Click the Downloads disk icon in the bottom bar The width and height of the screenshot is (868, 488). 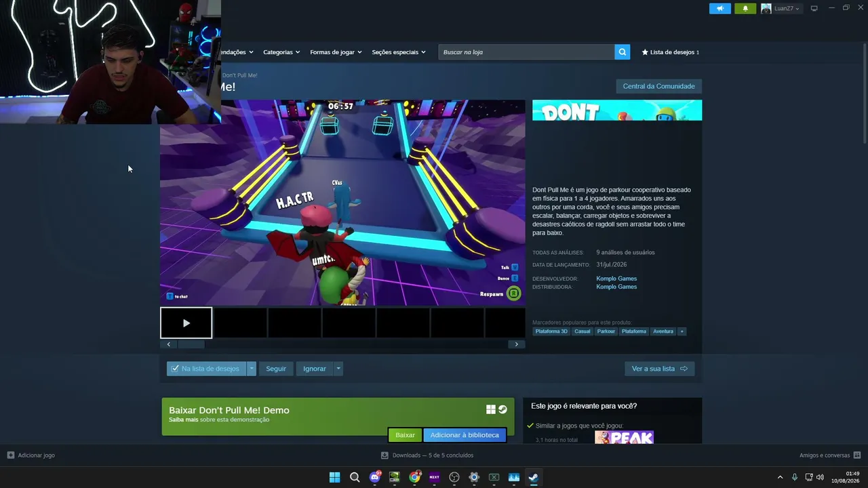(x=384, y=455)
